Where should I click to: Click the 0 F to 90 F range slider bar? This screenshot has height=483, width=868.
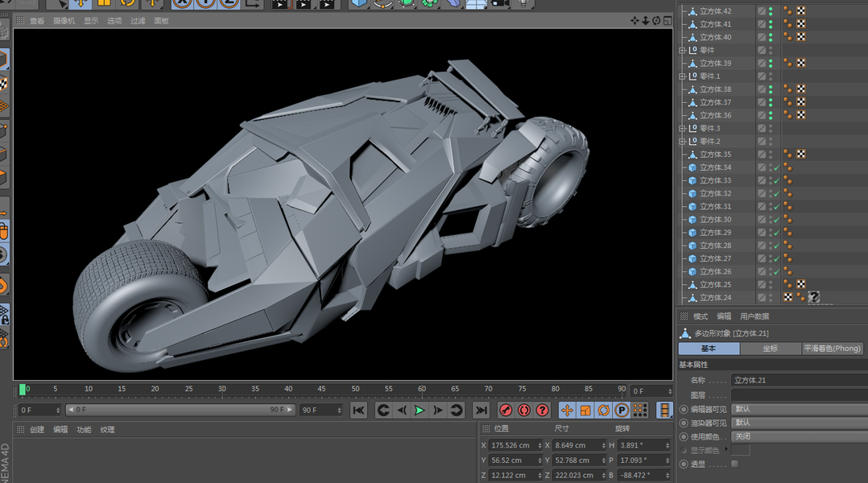180,410
